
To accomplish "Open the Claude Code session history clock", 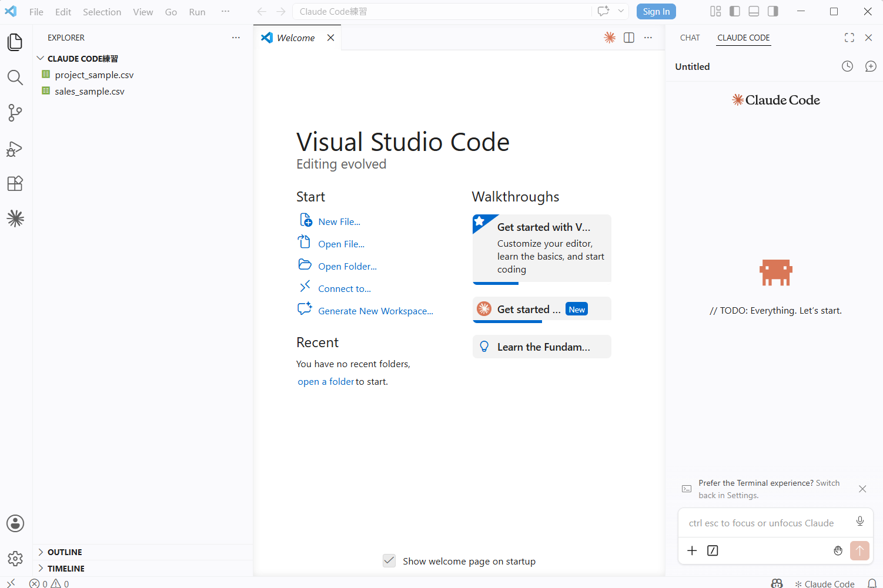I will pos(847,66).
